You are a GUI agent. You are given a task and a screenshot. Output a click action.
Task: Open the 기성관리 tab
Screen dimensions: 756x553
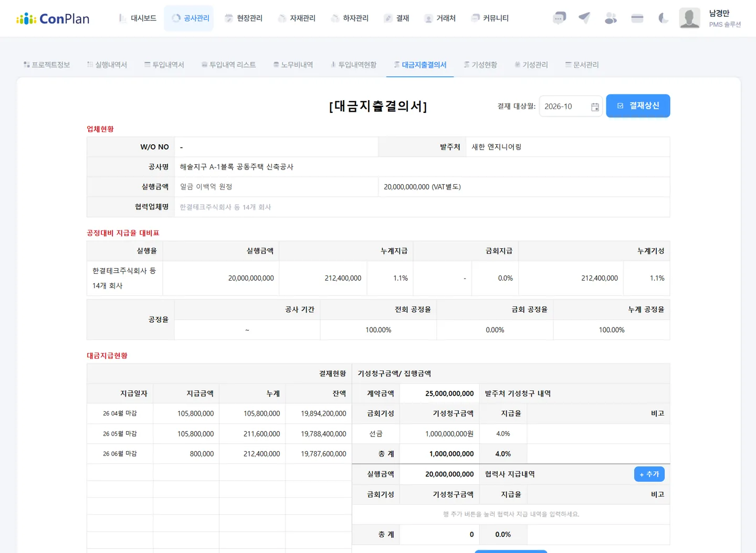coord(531,65)
